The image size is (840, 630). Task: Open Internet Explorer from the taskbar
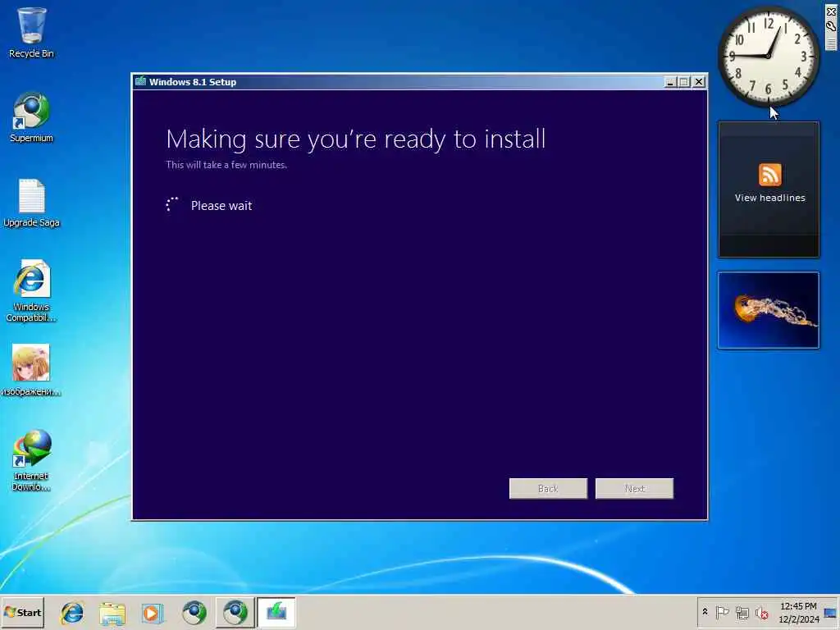click(72, 612)
